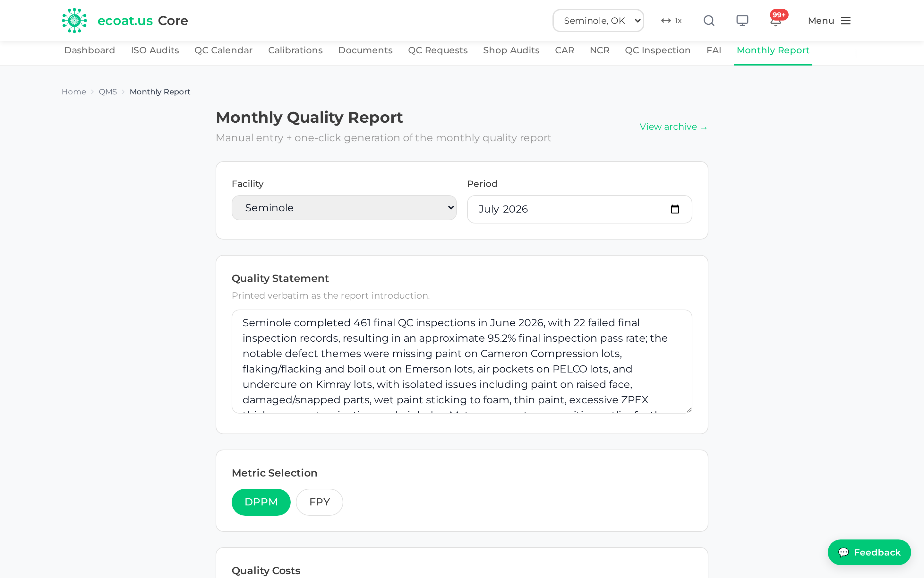This screenshot has height=578, width=924.
Task: Click the July 2026 Period field
Action: click(x=579, y=209)
